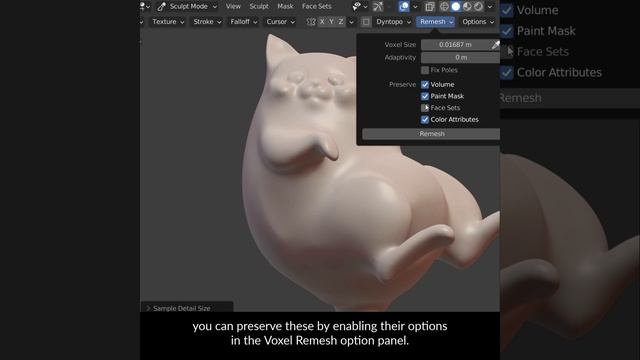Toggle the viewport overlays icon

point(404,7)
